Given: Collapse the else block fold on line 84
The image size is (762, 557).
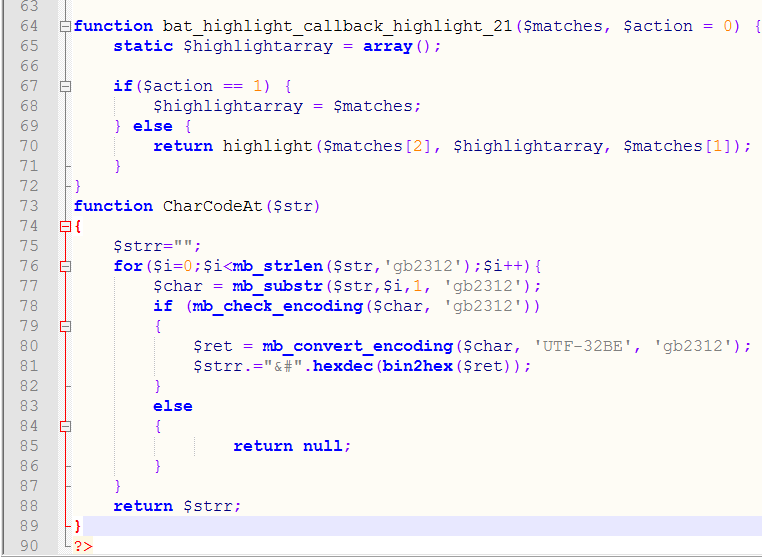Looking at the screenshot, I should click(66, 426).
